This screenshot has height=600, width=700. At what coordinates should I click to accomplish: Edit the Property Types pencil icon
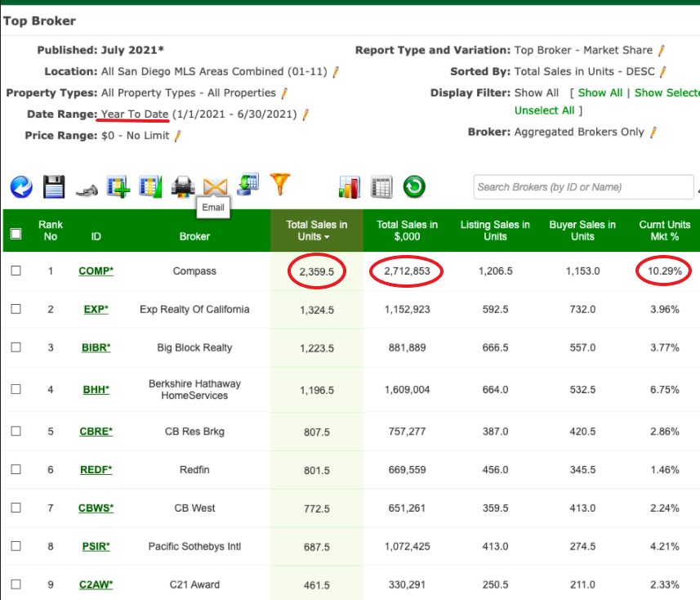[x=284, y=93]
